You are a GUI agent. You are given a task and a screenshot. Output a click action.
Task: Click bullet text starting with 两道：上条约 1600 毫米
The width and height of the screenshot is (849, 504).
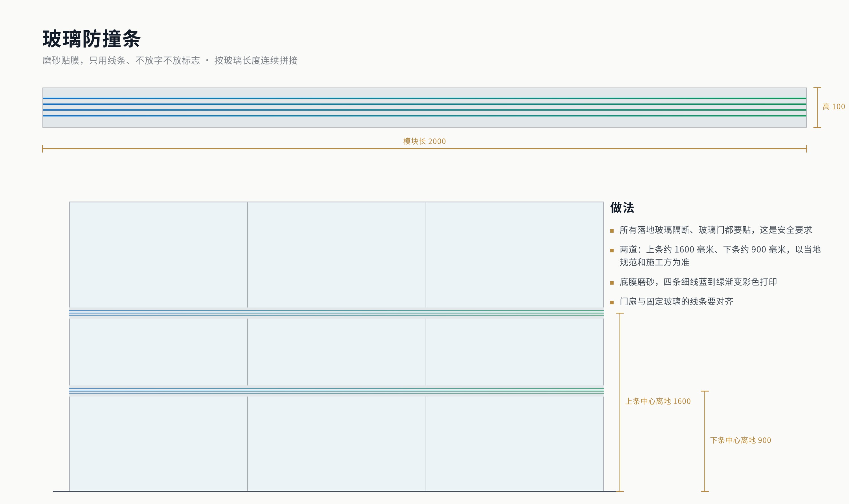pos(720,256)
